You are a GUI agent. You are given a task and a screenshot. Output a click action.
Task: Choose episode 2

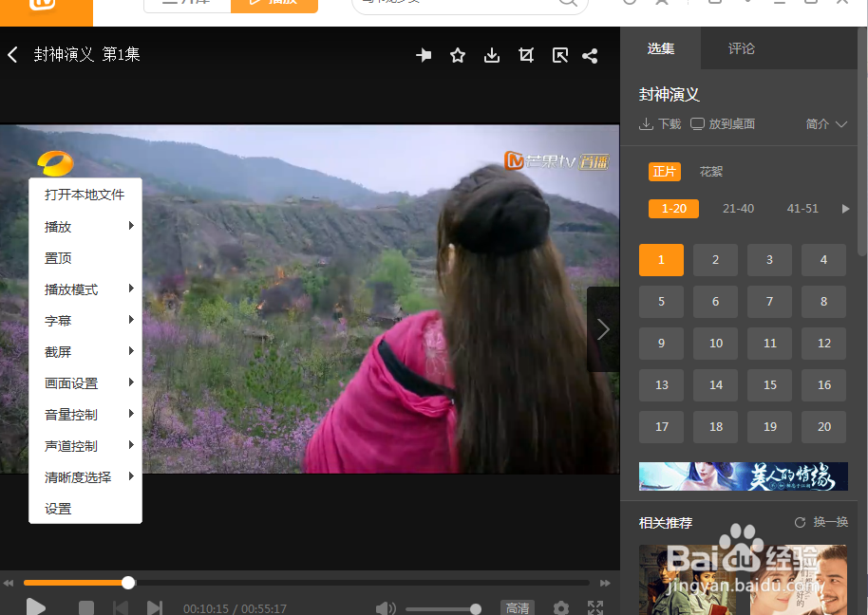(x=715, y=260)
